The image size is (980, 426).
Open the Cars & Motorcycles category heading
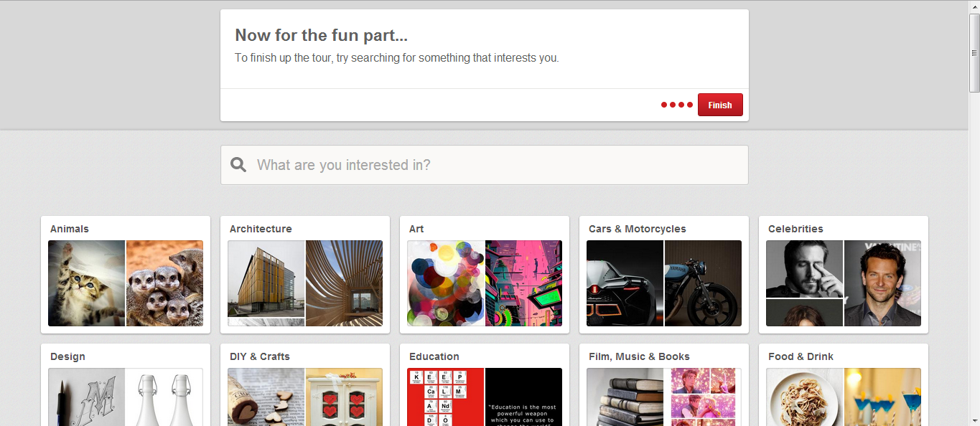pyautogui.click(x=637, y=229)
